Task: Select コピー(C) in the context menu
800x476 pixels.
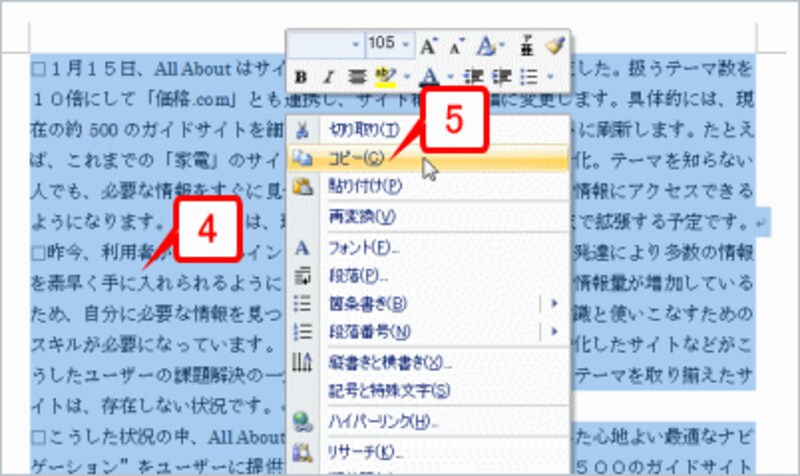Action: pos(429,159)
